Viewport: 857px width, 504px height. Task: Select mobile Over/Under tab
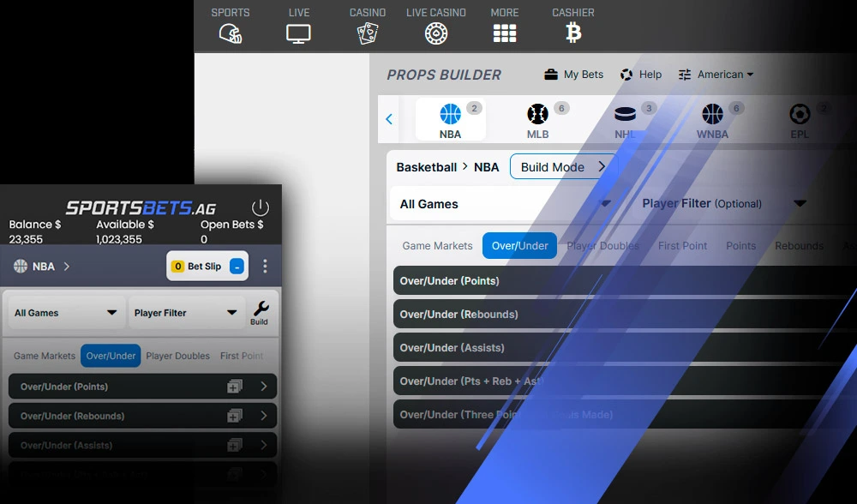click(x=111, y=356)
